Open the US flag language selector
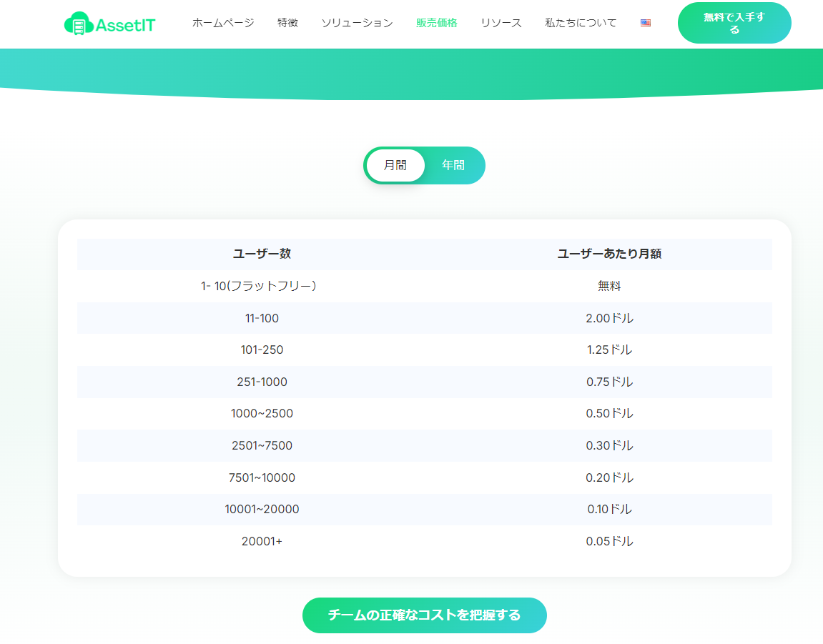Screen dimensions: 823x644 (646, 23)
